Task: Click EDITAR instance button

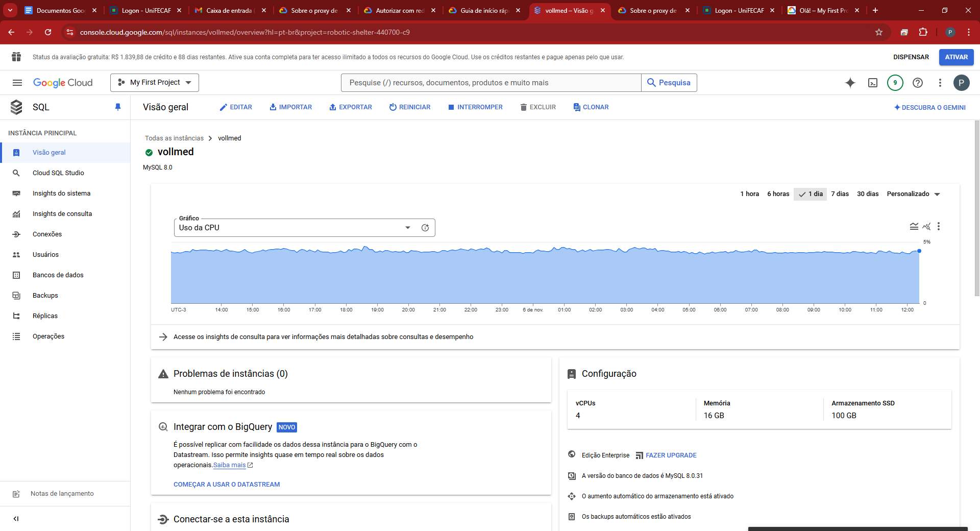Action: click(x=236, y=107)
